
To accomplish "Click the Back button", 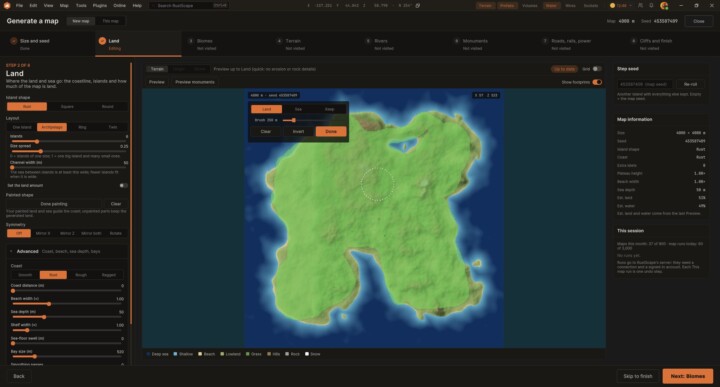I will pyautogui.click(x=19, y=376).
